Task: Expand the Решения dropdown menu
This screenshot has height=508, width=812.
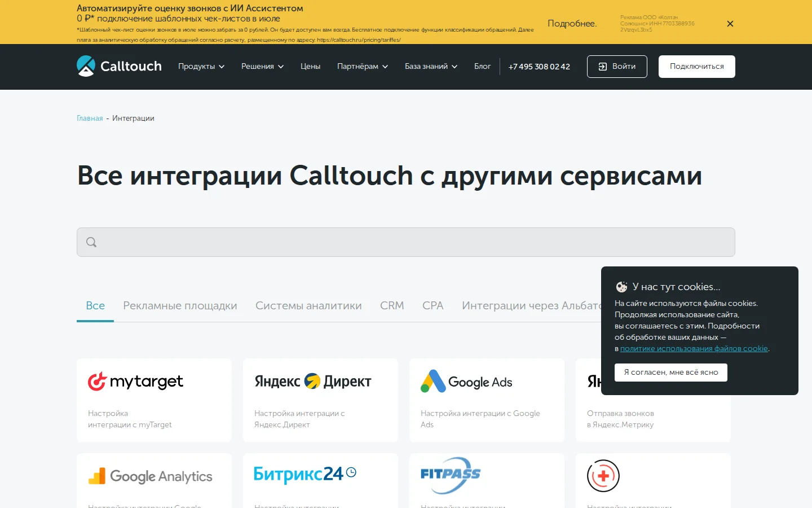Action: [x=262, y=67]
